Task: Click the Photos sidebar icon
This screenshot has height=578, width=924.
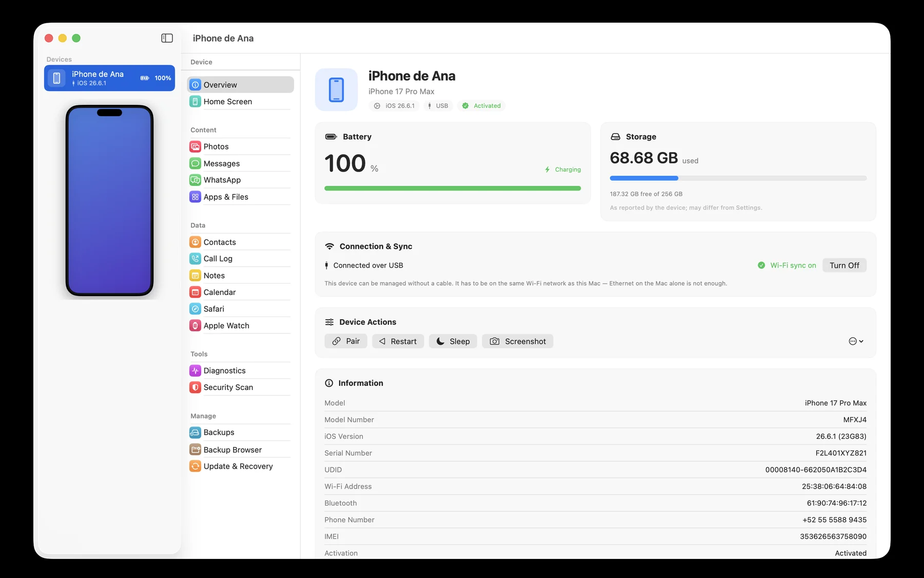Action: 195,146
